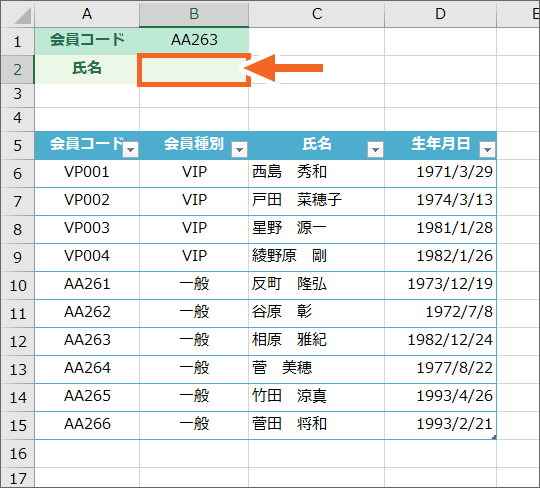Click the name 星野 源一
This screenshot has width=540, height=488.
click(289, 228)
